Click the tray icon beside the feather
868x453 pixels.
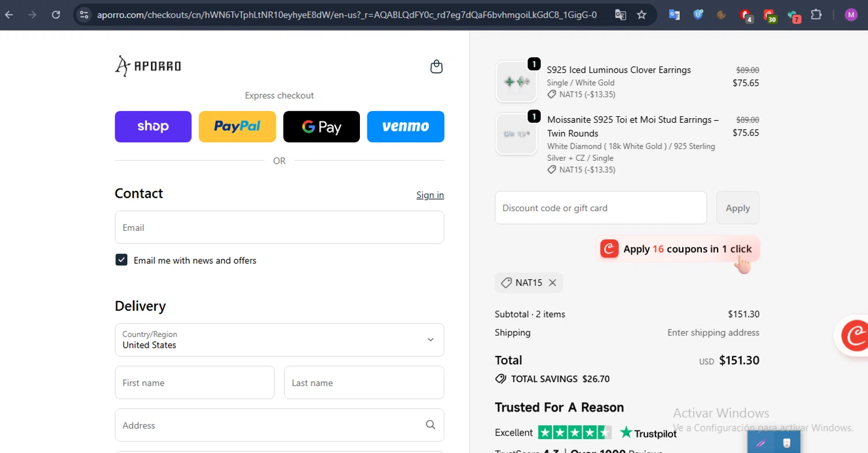(x=786, y=443)
